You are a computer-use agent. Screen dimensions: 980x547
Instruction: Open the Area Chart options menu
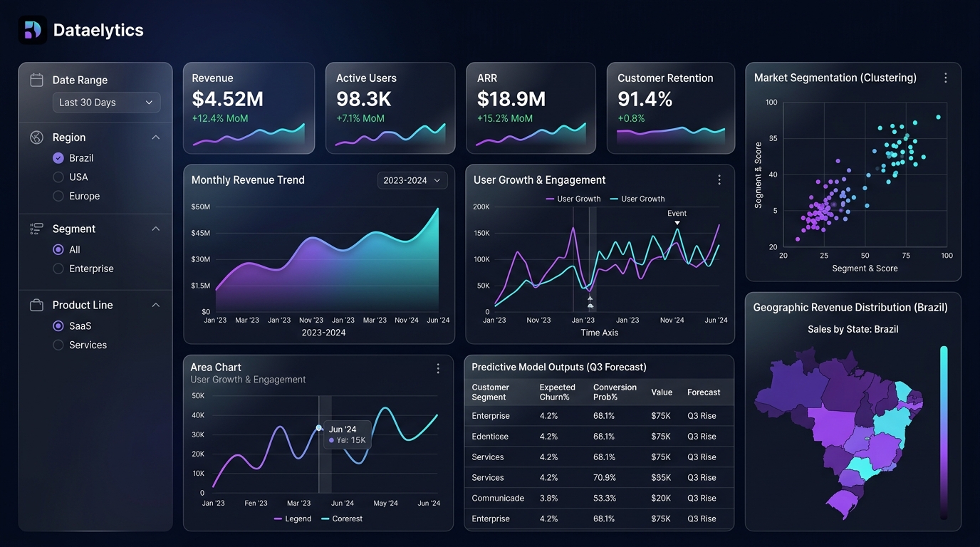[x=438, y=368]
